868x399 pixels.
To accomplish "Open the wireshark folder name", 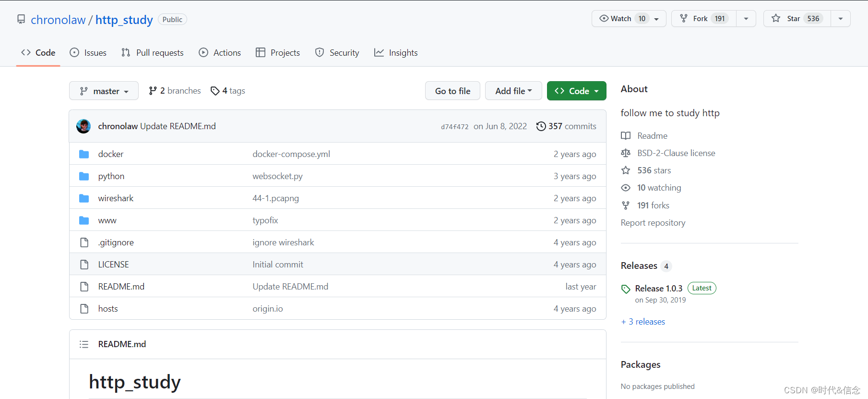I will click(x=116, y=198).
